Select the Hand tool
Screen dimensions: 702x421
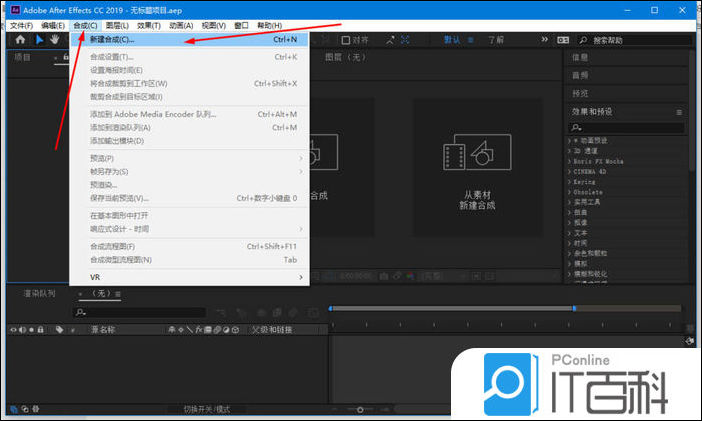[x=55, y=39]
